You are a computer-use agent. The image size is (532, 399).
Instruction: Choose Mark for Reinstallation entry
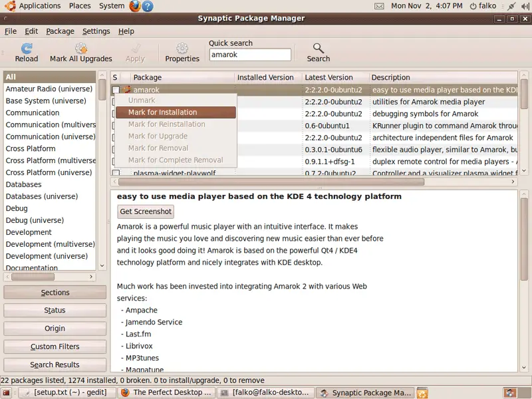pos(176,124)
